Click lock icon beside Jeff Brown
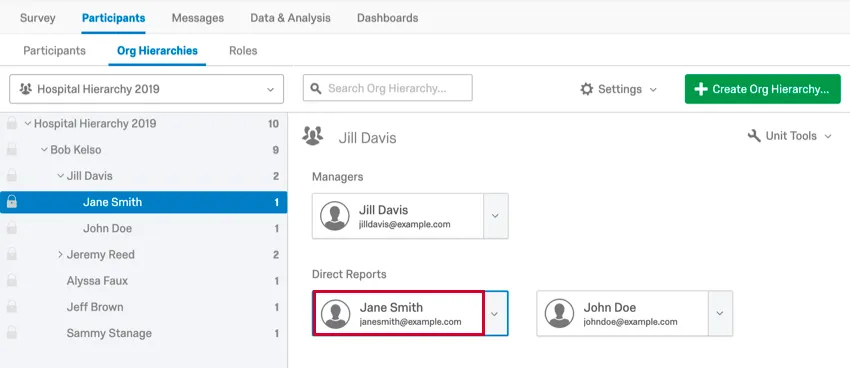The height and width of the screenshot is (368, 850). tap(11, 307)
